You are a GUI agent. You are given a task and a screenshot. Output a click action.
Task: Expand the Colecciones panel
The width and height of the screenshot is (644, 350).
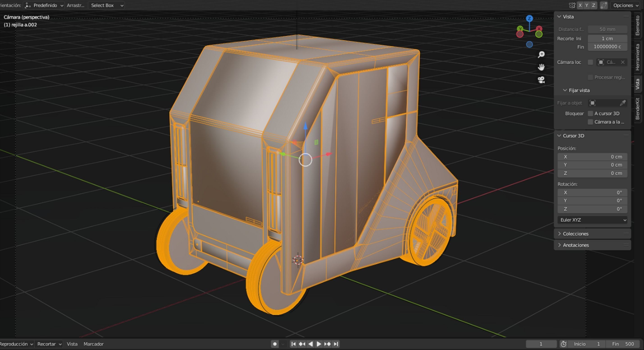point(576,234)
